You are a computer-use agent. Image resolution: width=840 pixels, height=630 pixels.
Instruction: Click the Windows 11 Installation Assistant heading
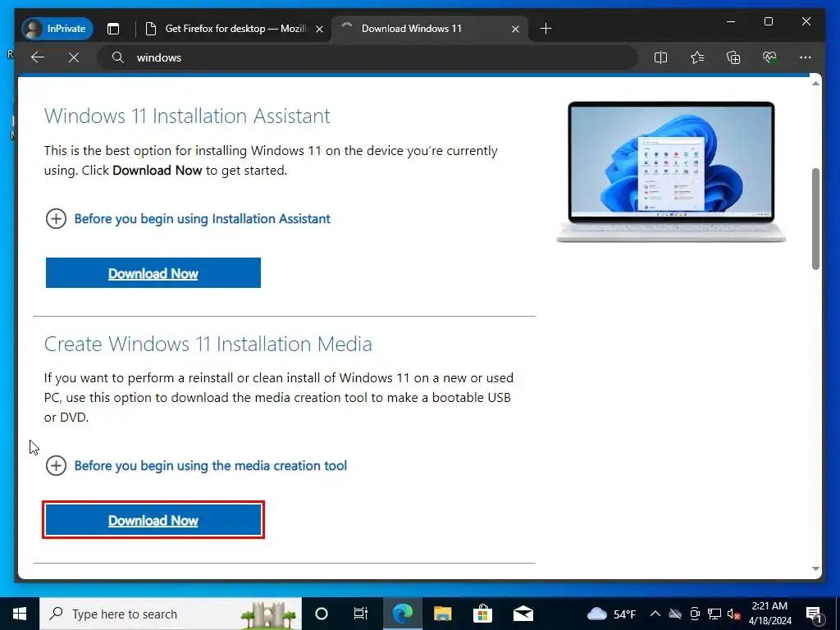pyautogui.click(x=187, y=116)
